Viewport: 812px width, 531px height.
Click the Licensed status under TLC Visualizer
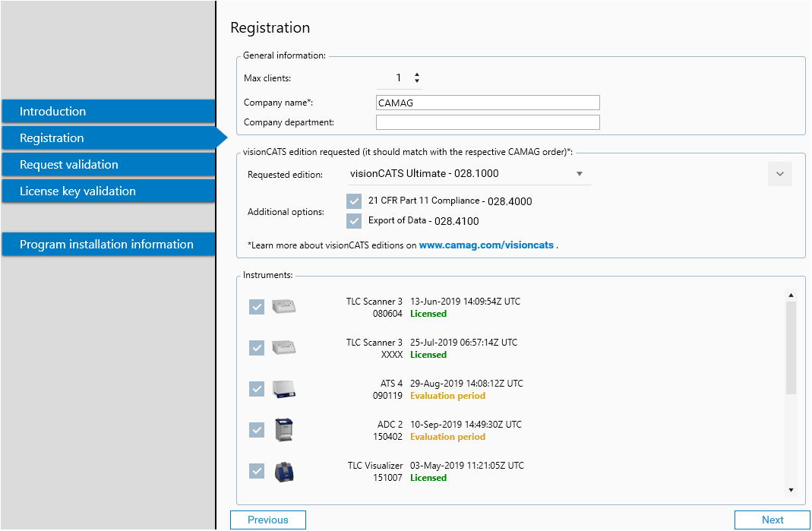coord(428,477)
